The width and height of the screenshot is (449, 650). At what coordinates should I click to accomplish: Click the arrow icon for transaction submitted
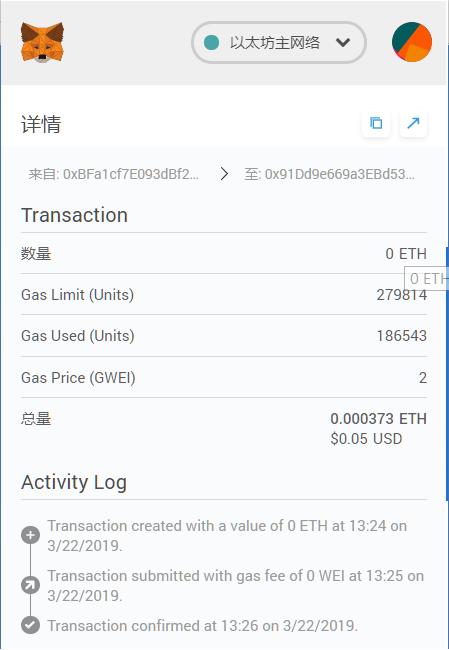pyautogui.click(x=31, y=585)
